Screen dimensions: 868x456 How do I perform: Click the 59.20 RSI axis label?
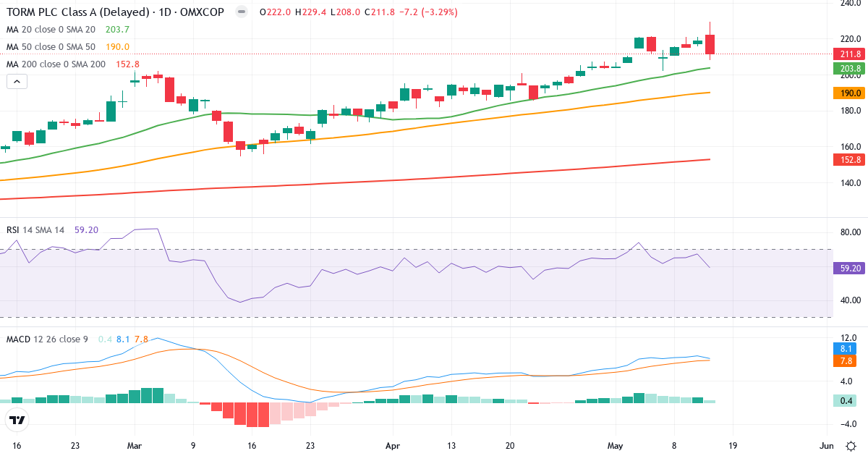(x=850, y=268)
